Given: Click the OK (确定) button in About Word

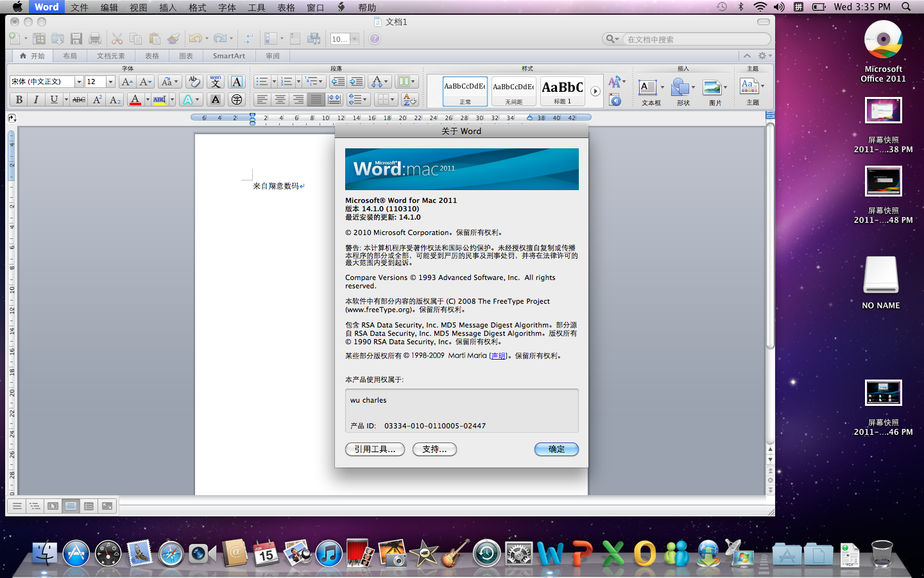Looking at the screenshot, I should coord(556,450).
